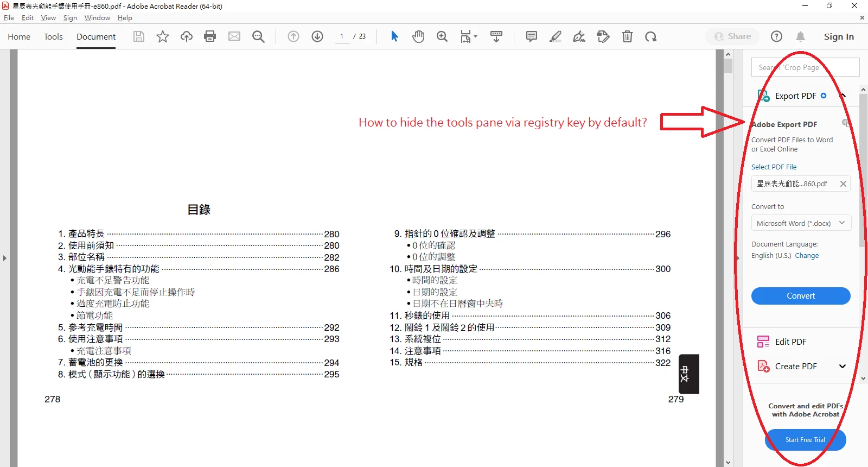868x467 pixels.
Task: Activate the hand pan tool
Action: [x=418, y=36]
